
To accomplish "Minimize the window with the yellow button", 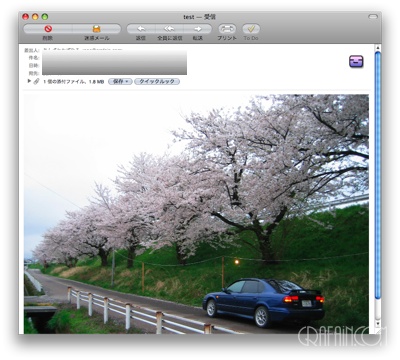I will click(x=35, y=17).
